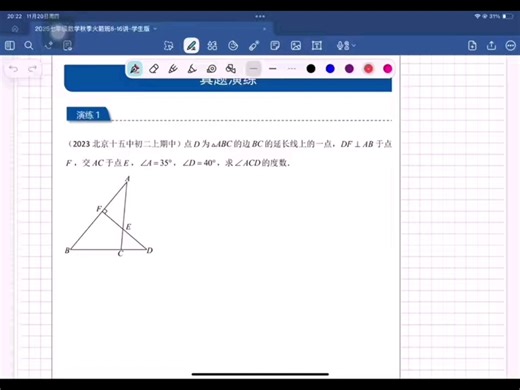Select the shape pen tool

point(192,69)
